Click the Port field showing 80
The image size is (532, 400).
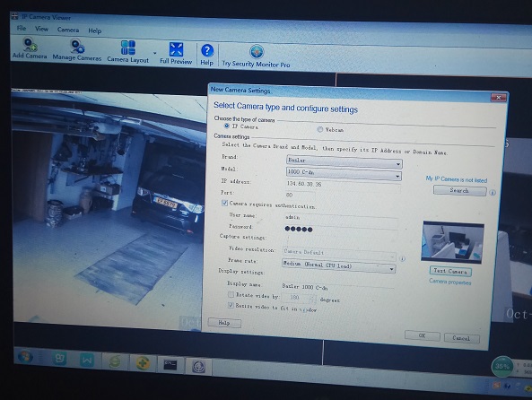(x=301, y=196)
